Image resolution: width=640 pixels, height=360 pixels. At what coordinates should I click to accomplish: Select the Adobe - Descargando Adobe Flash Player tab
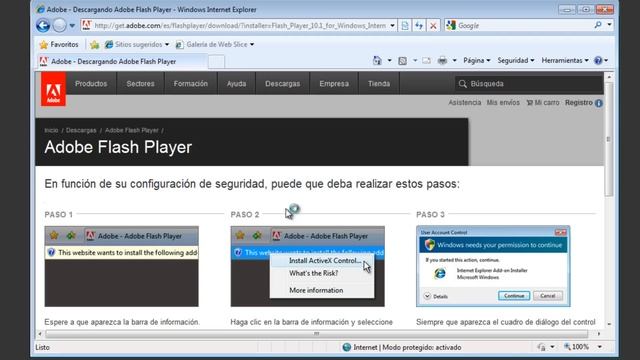point(122,62)
